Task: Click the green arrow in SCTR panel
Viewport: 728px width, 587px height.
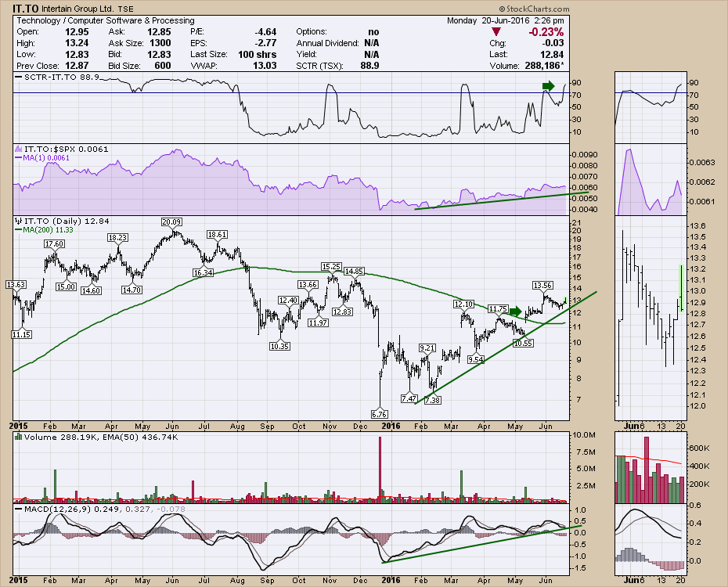Action: pos(547,85)
